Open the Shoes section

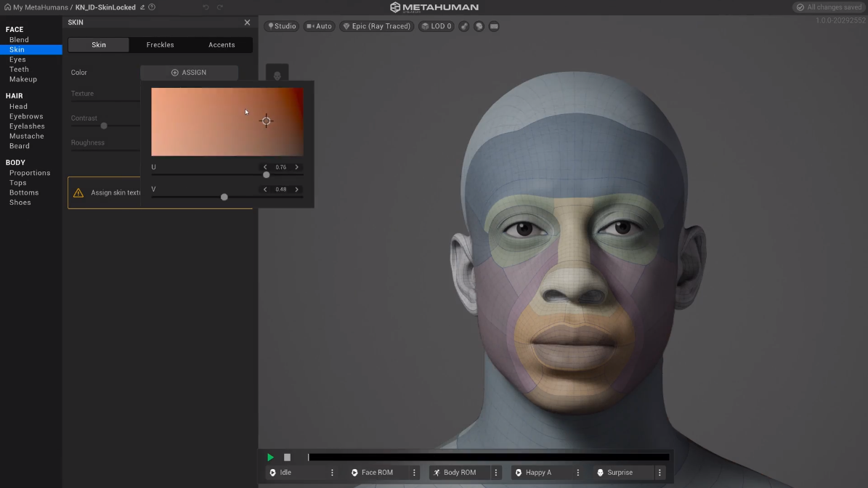20,203
